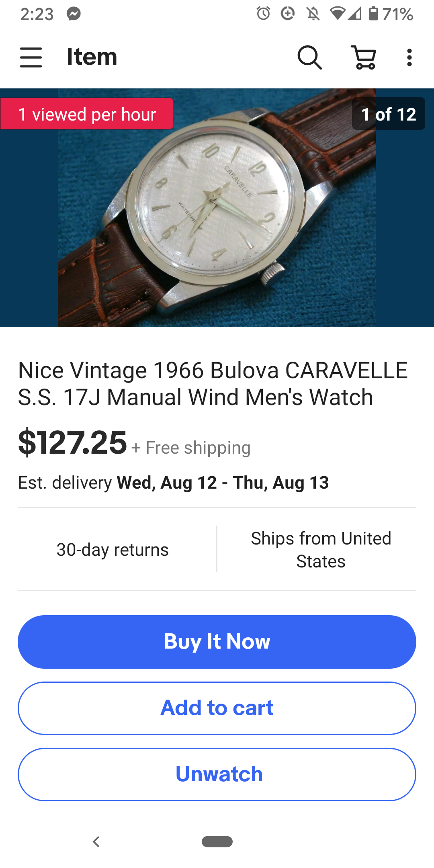The image size is (434, 868).
Task: Open the shopping cart icon
Action: click(364, 57)
